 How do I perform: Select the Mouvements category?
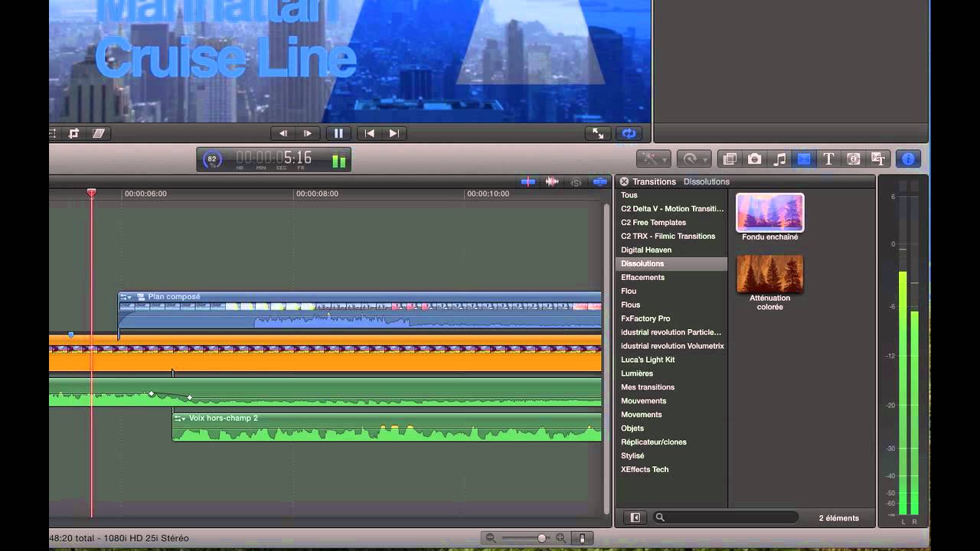pos(671,402)
